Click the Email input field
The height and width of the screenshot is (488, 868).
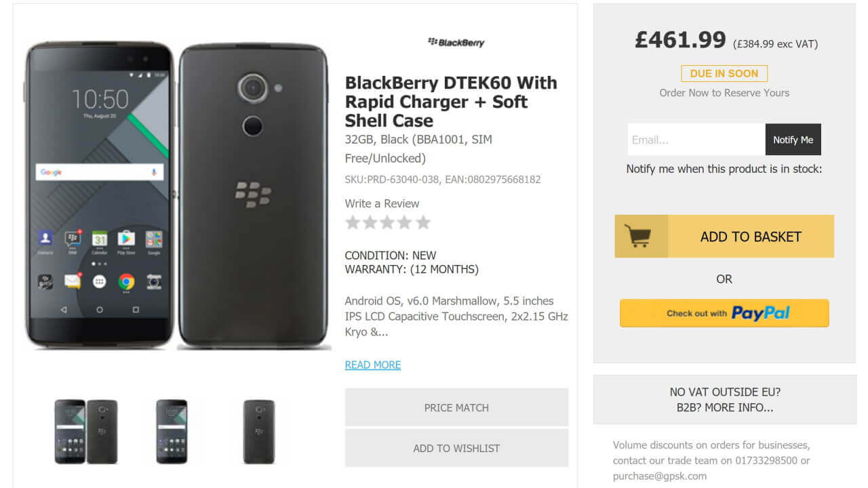694,139
